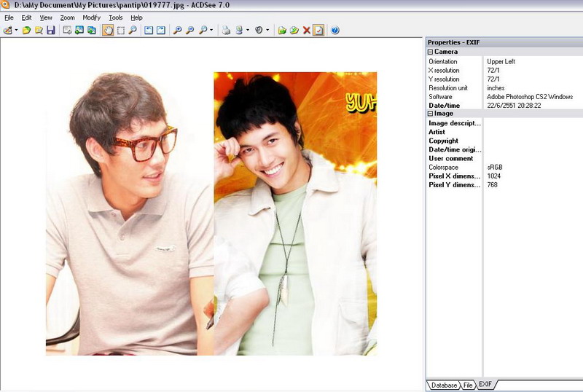Open the File menu

(9, 17)
